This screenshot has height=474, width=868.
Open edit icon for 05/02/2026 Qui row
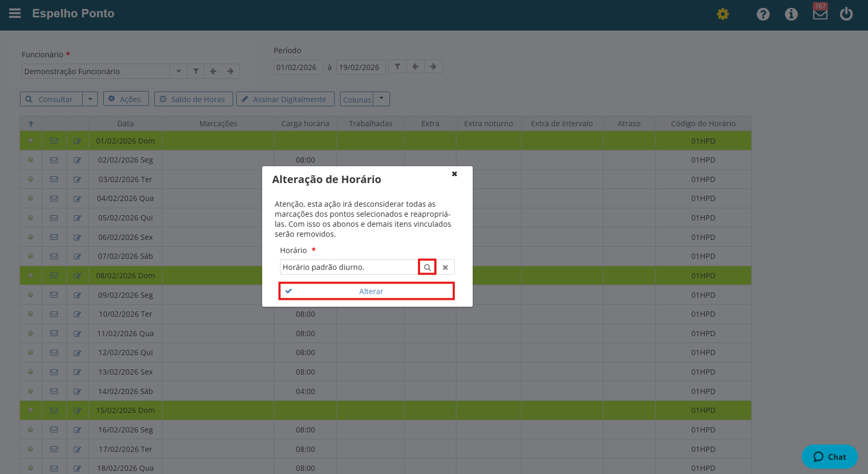[x=77, y=218]
